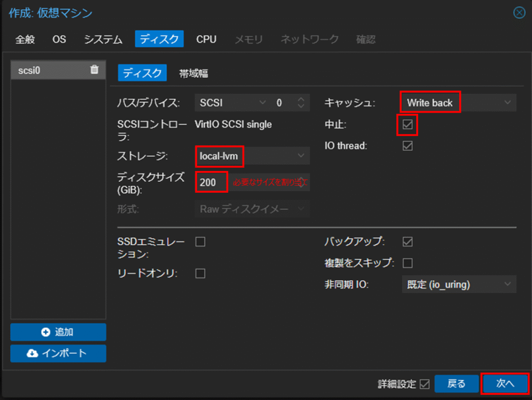This screenshot has width=532, height=400.
Task: Toggle the IO thread checkbox
Action: 407,146
